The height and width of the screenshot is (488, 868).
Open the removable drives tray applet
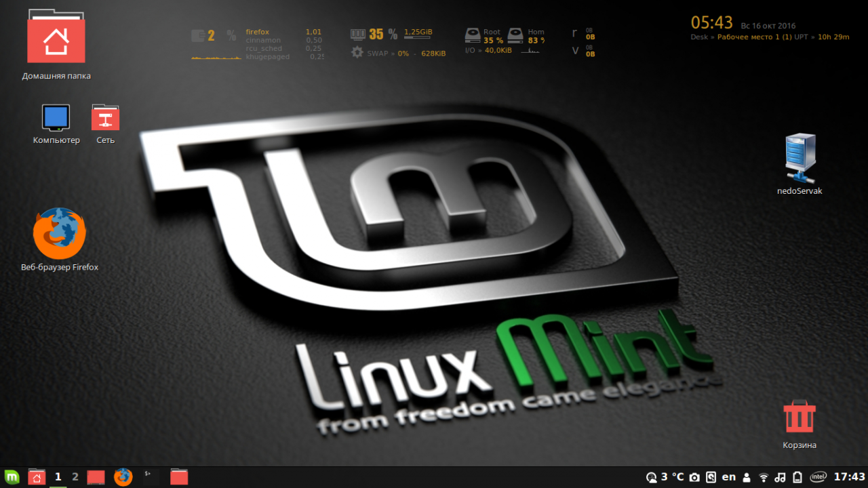point(711,477)
